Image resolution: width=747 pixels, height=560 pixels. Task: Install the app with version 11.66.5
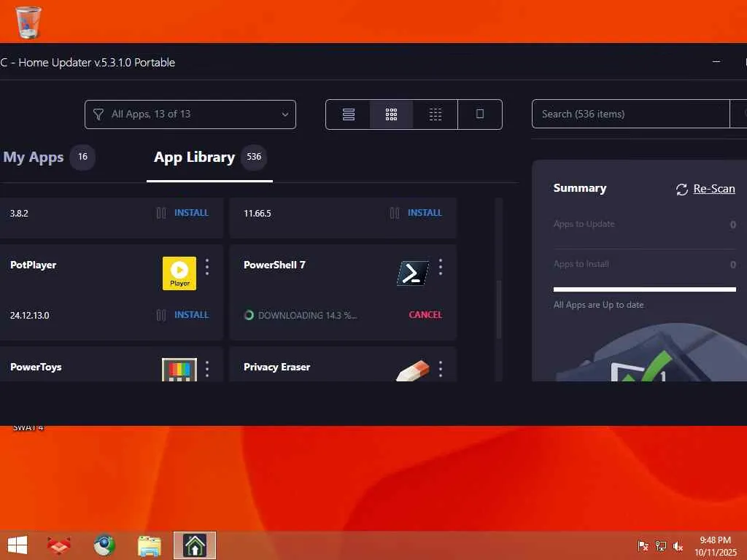point(425,213)
